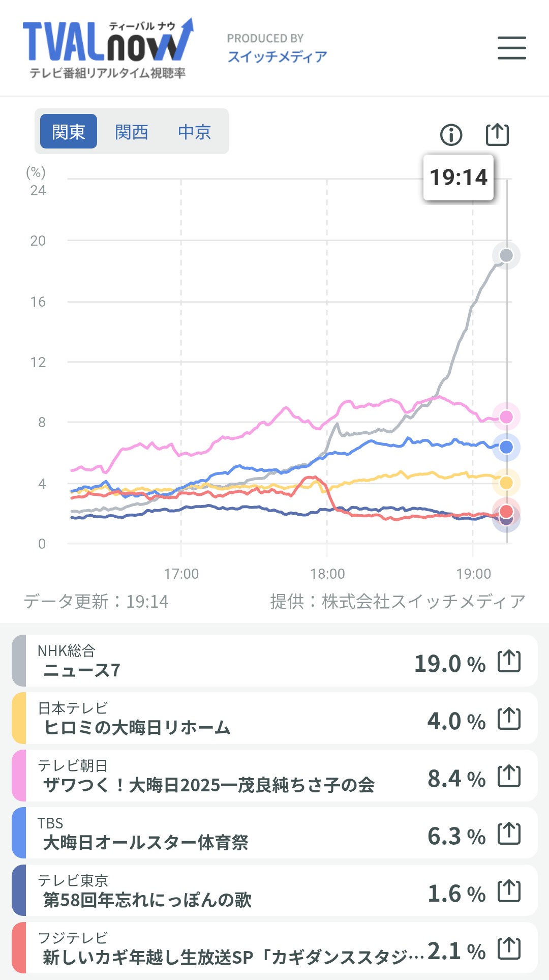Share the 日本テレビ ヒロミの大晦日リホーム rating
The height and width of the screenshot is (980, 549).
pyautogui.click(x=509, y=719)
